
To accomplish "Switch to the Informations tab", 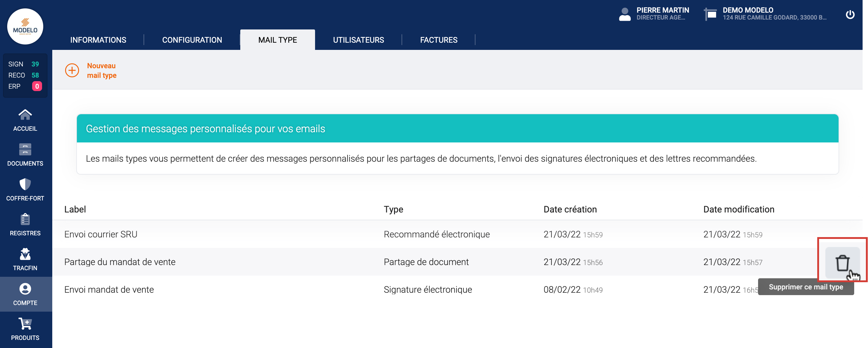I will tap(98, 40).
